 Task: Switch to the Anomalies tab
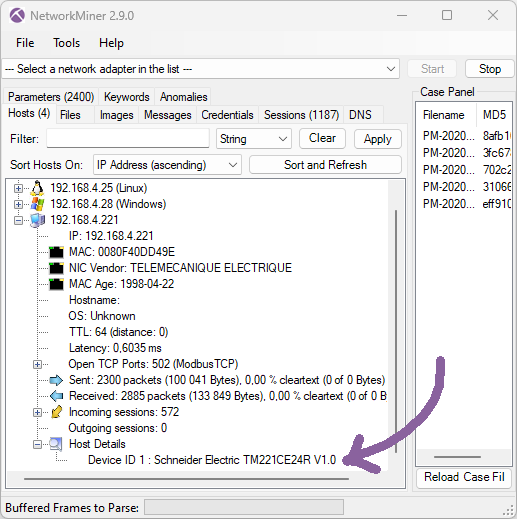pos(183,97)
